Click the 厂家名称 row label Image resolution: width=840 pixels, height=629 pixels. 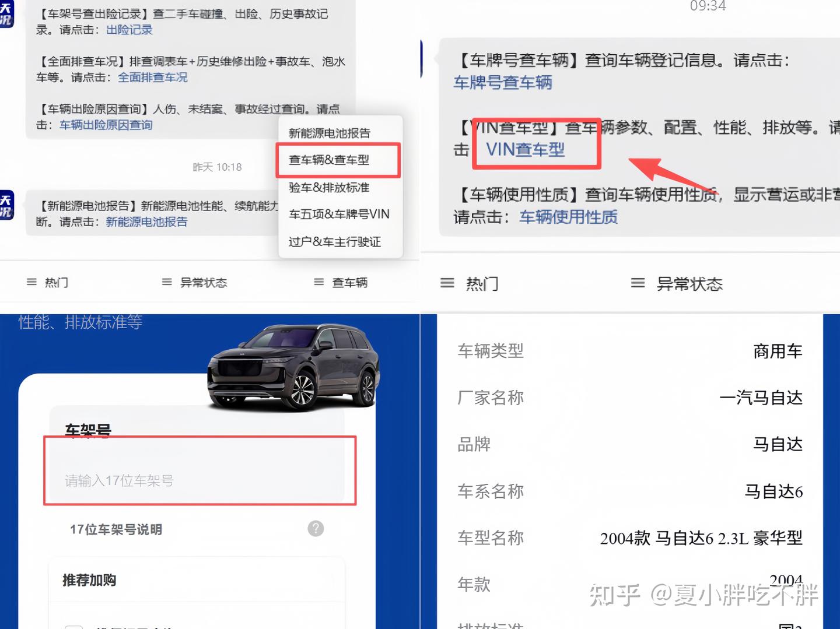pyautogui.click(x=491, y=398)
